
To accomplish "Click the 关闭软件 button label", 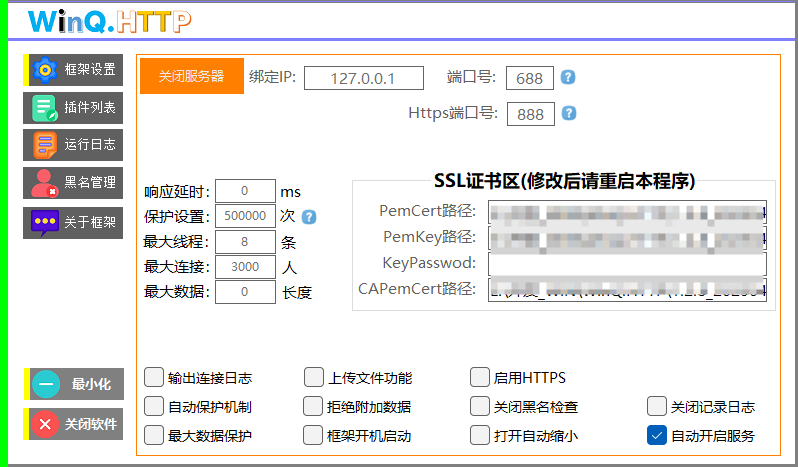I will point(91,424).
